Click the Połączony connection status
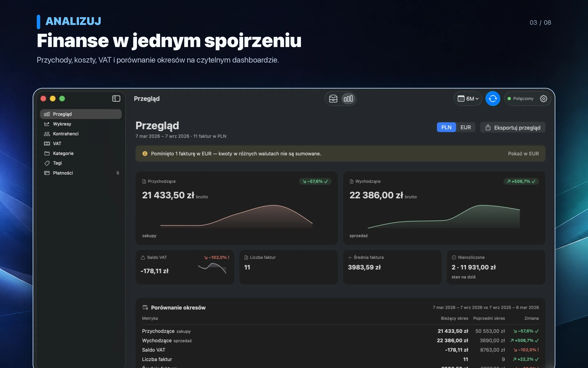The height and width of the screenshot is (368, 588). click(x=520, y=99)
